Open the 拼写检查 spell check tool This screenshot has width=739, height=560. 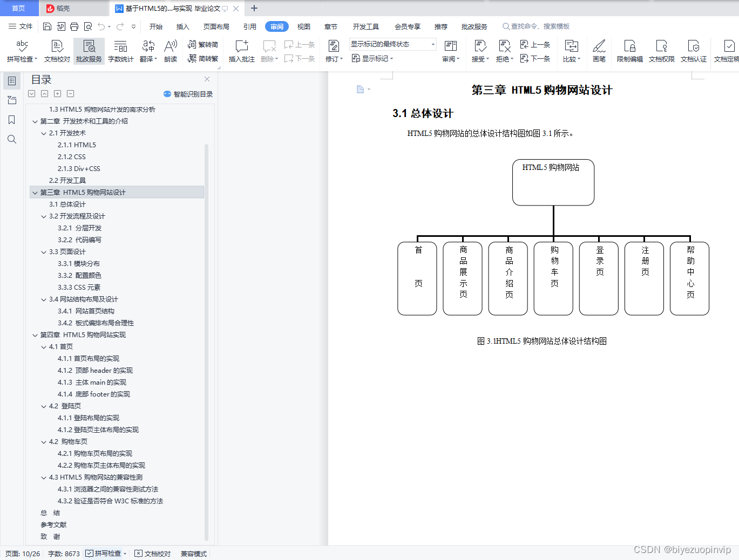(22, 51)
